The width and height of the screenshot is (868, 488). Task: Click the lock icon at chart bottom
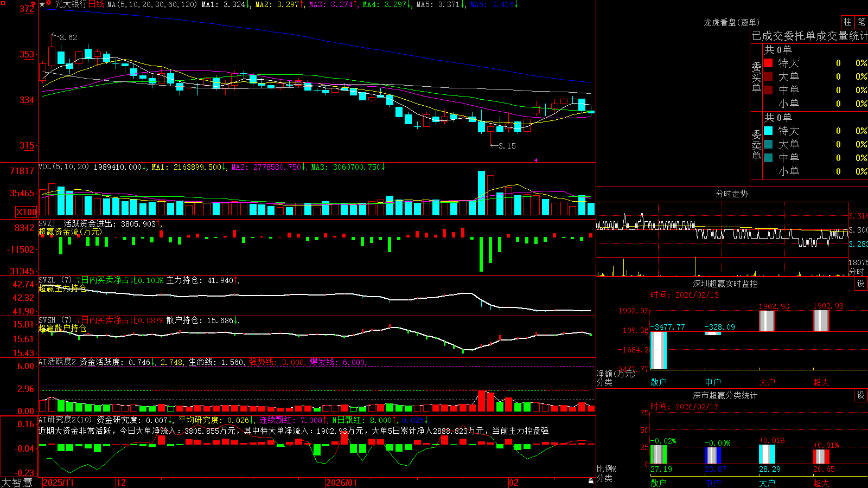tap(591, 481)
